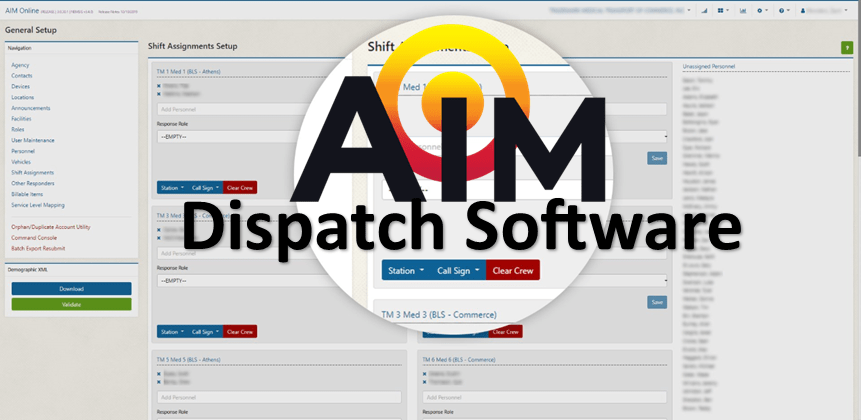Screen dimensions: 861x420
Task: Go to Devices setup page
Action: pos(21,86)
